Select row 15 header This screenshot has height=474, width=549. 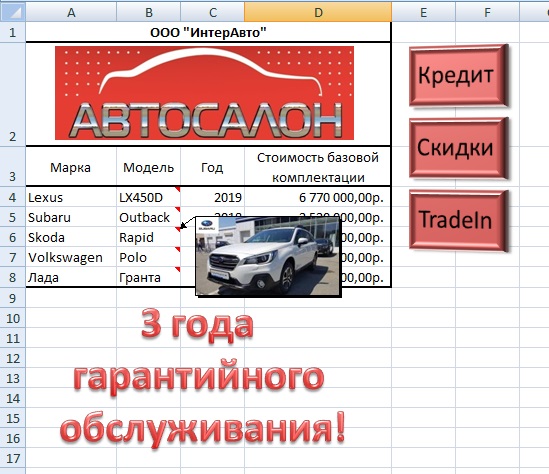point(13,418)
